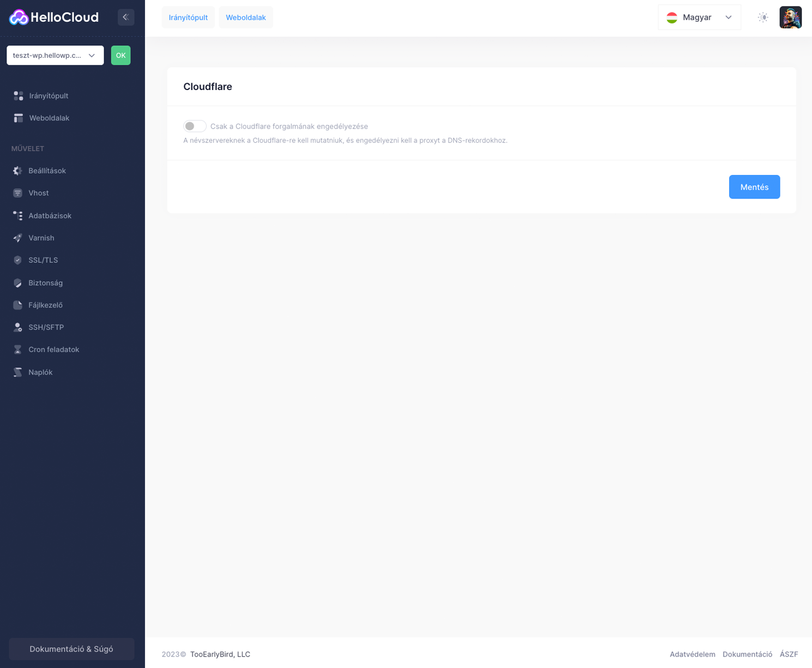The width and height of the screenshot is (812, 668).
Task: Go to Varnish in the sidebar
Action: (x=41, y=238)
